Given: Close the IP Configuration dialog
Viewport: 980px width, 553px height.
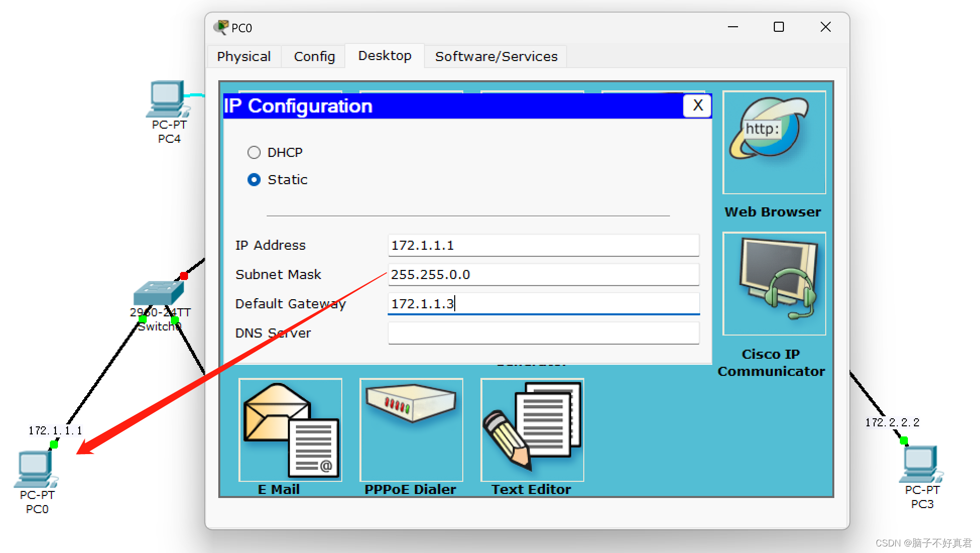Looking at the screenshot, I should [697, 106].
